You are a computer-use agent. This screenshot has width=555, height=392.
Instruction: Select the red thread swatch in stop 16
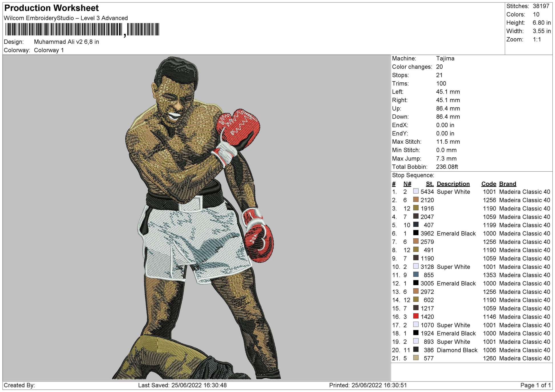pyautogui.click(x=416, y=316)
